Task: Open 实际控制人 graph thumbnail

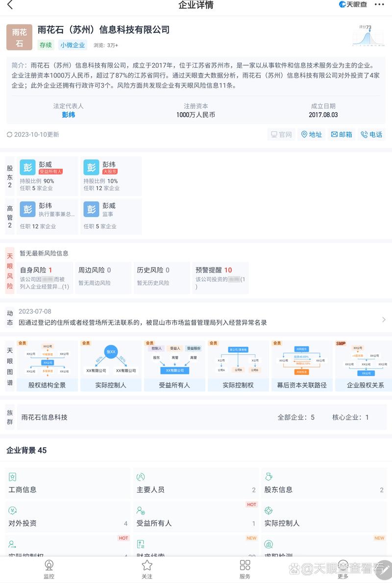Action: pyautogui.click(x=111, y=366)
